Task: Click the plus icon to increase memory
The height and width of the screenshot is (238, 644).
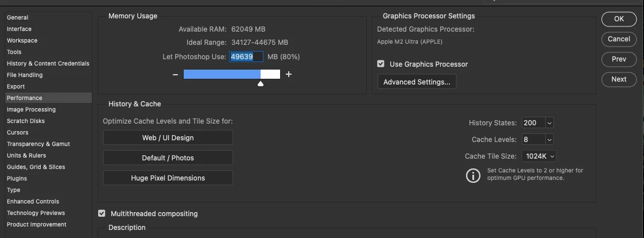Action: point(289,74)
